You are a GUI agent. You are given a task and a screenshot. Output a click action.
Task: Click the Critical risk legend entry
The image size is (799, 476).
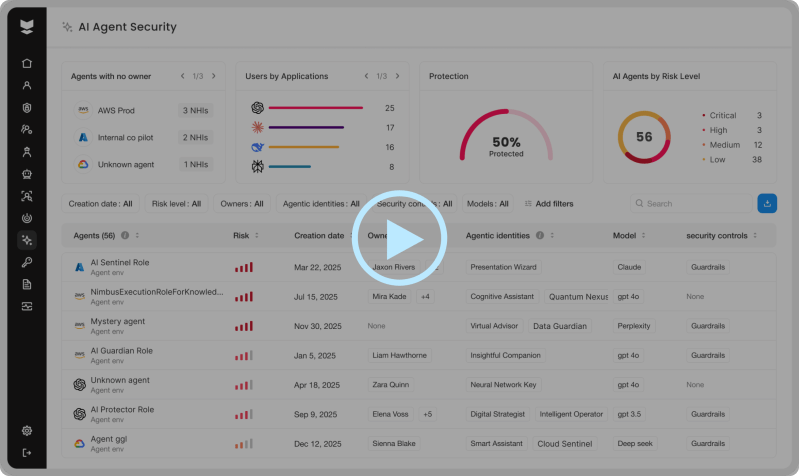[732, 115]
